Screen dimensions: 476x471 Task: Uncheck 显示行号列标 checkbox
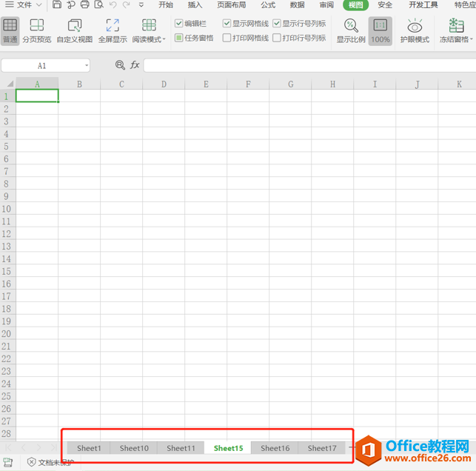pyautogui.click(x=276, y=23)
